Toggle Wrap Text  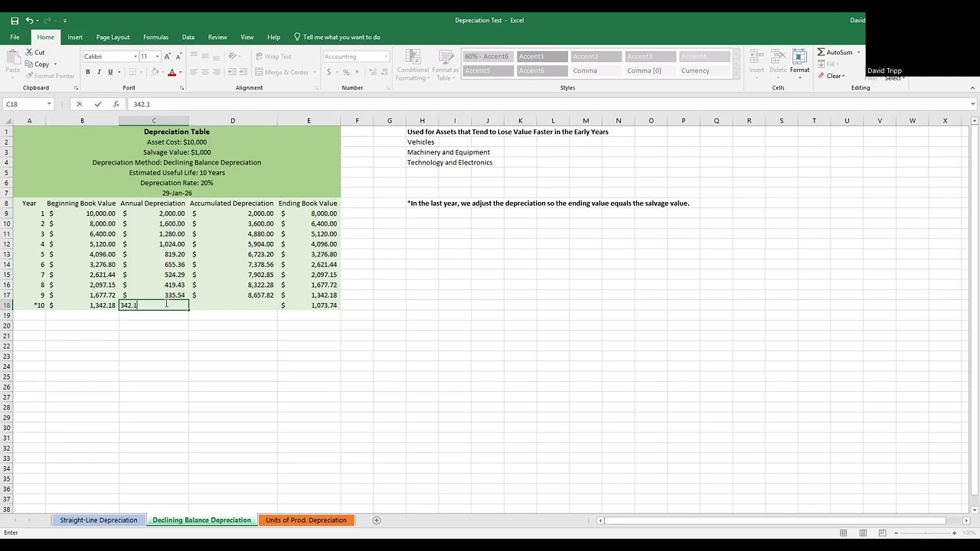click(273, 57)
